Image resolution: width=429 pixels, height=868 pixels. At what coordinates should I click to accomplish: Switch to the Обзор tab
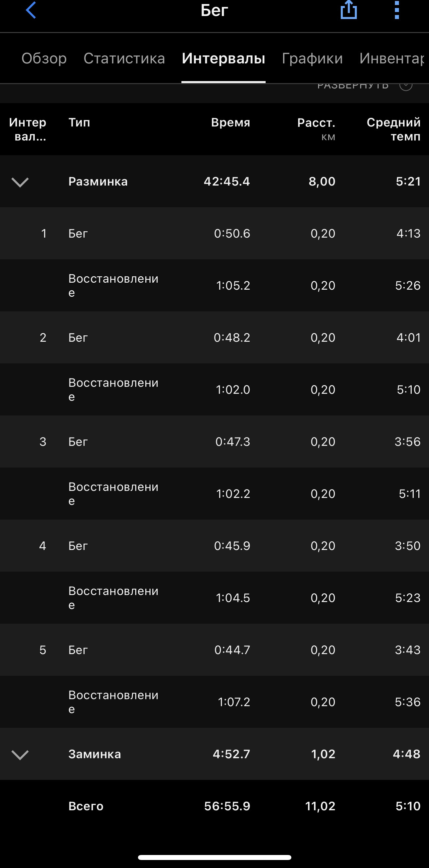coord(44,58)
